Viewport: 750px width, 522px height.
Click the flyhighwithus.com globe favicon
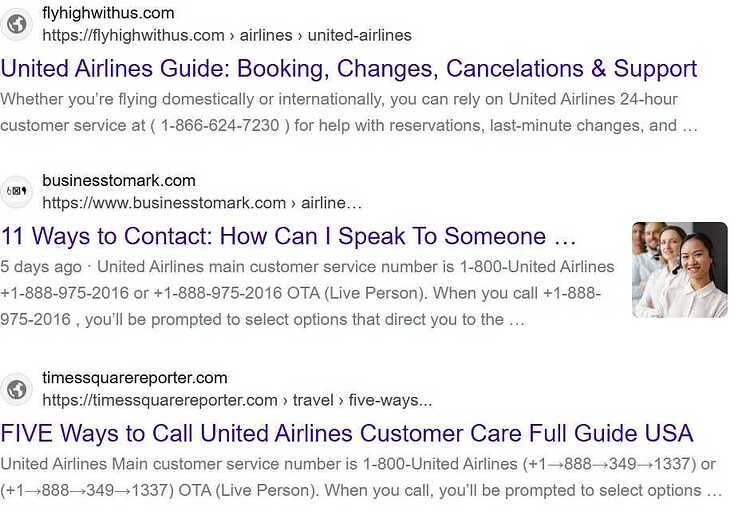(x=17, y=23)
